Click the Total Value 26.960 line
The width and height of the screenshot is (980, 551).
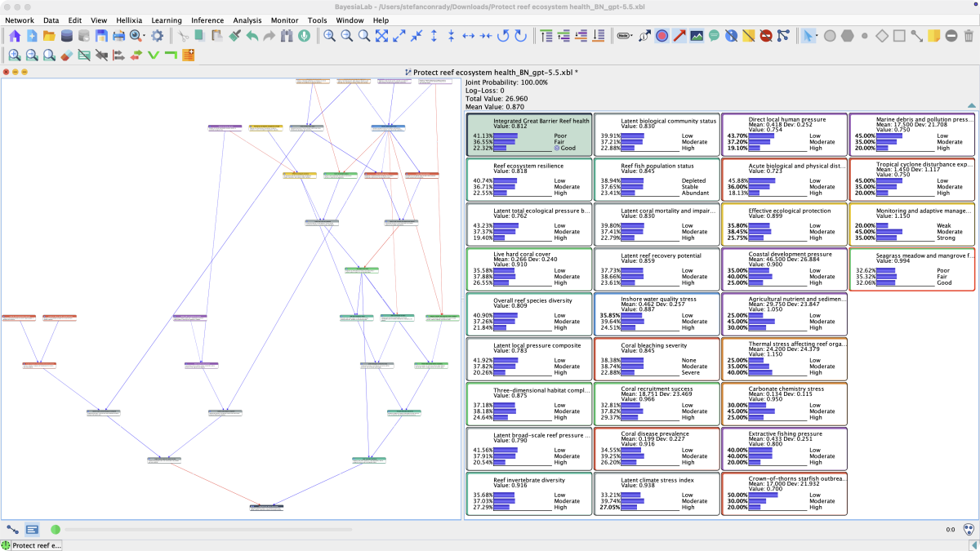tap(497, 99)
